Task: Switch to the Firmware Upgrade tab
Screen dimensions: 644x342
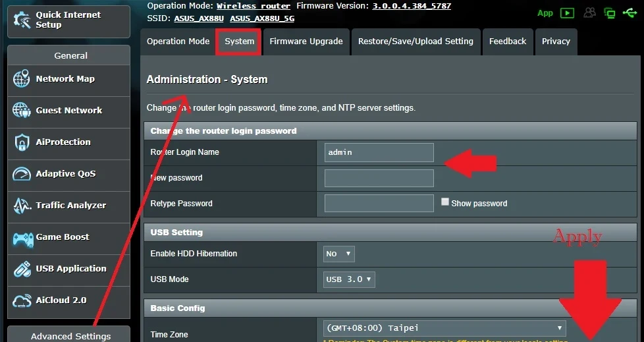Action: coord(306,41)
